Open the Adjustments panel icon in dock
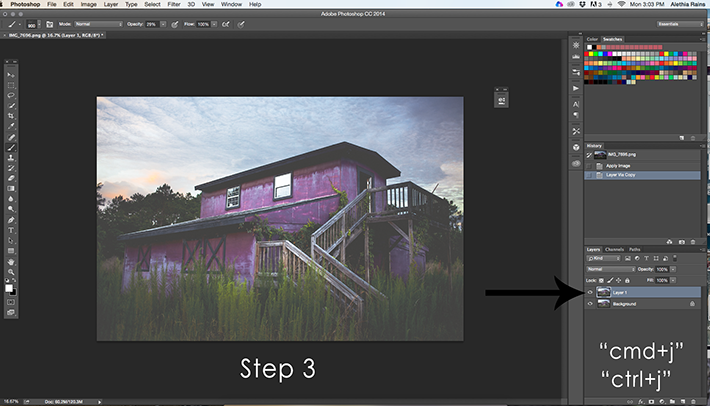This screenshot has height=406, width=710. coord(576,45)
